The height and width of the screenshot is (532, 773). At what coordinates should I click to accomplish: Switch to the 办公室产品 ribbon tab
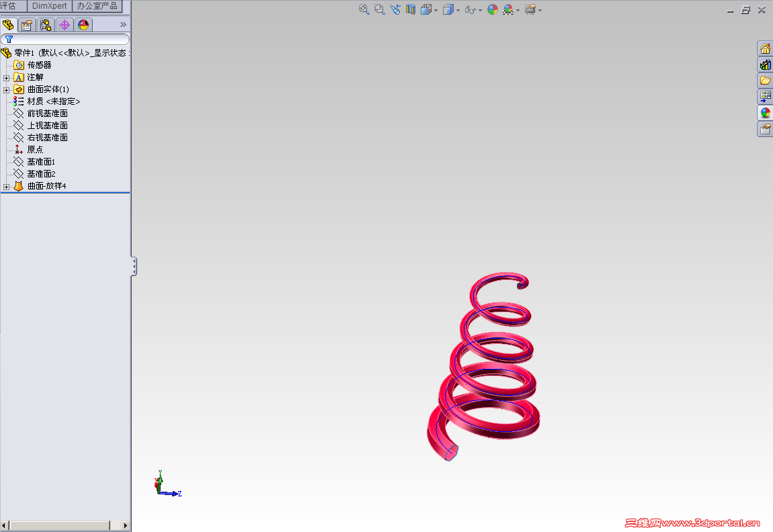coord(97,6)
